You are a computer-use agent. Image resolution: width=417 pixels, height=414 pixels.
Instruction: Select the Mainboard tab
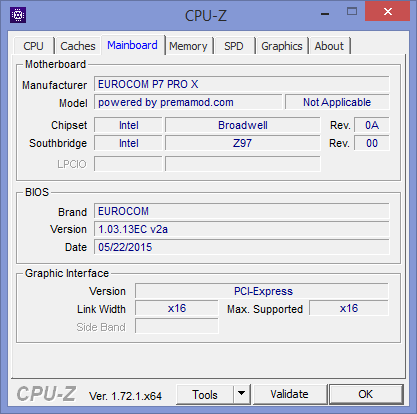point(132,45)
